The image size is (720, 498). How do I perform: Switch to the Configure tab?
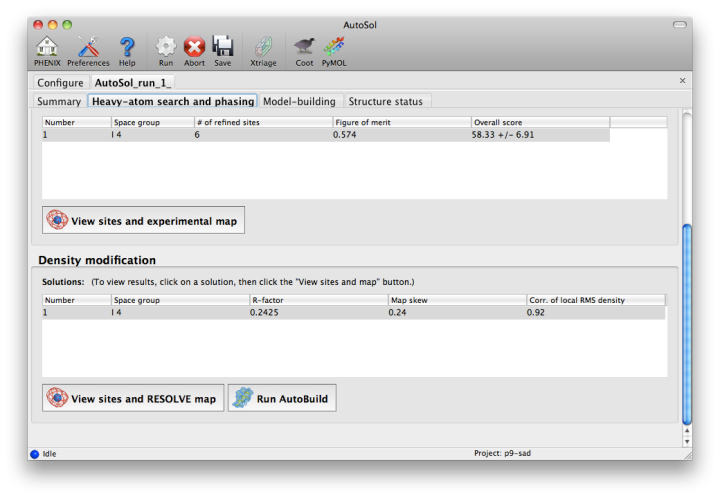60,82
